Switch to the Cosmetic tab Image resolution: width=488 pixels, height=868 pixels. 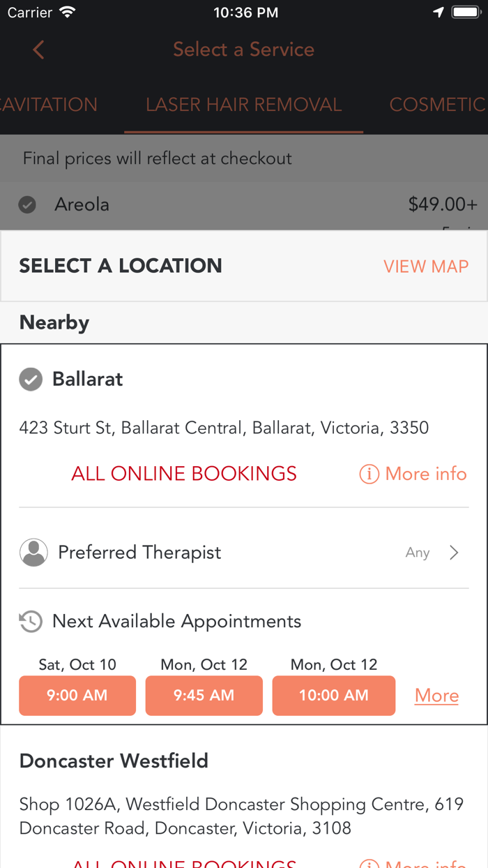pyautogui.click(x=437, y=105)
